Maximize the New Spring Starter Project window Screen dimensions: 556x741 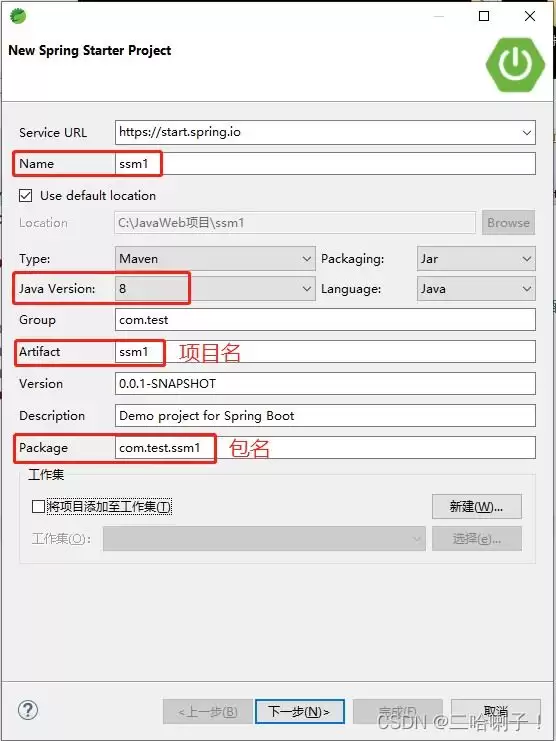[x=484, y=16]
